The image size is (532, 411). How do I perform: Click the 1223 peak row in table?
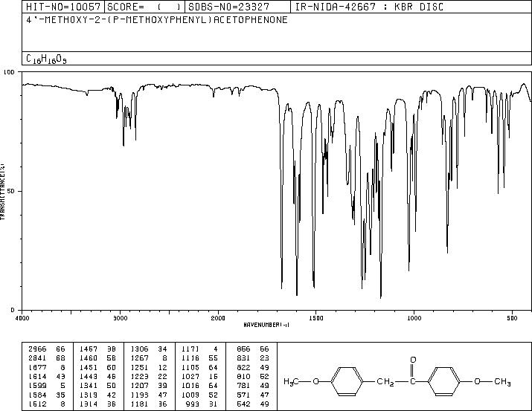pyautogui.click(x=149, y=376)
